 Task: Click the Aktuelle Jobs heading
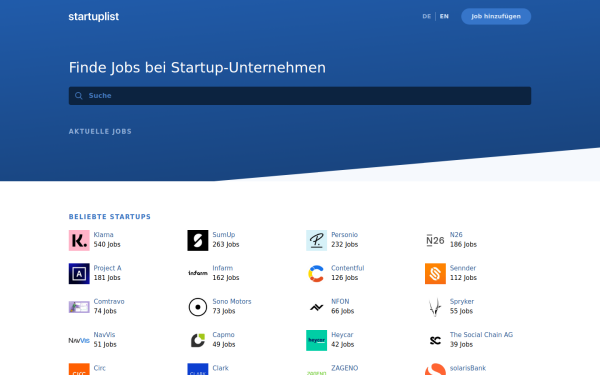tap(100, 131)
